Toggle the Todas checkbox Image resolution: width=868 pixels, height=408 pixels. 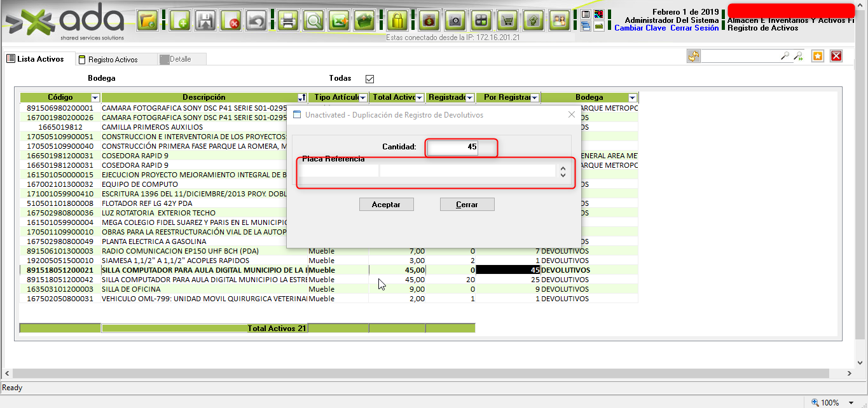click(x=369, y=79)
